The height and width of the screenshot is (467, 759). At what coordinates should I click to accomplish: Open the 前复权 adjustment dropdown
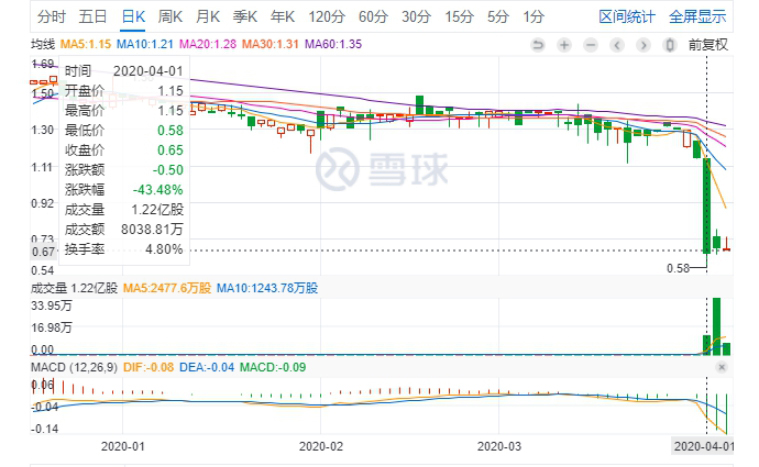(708, 45)
